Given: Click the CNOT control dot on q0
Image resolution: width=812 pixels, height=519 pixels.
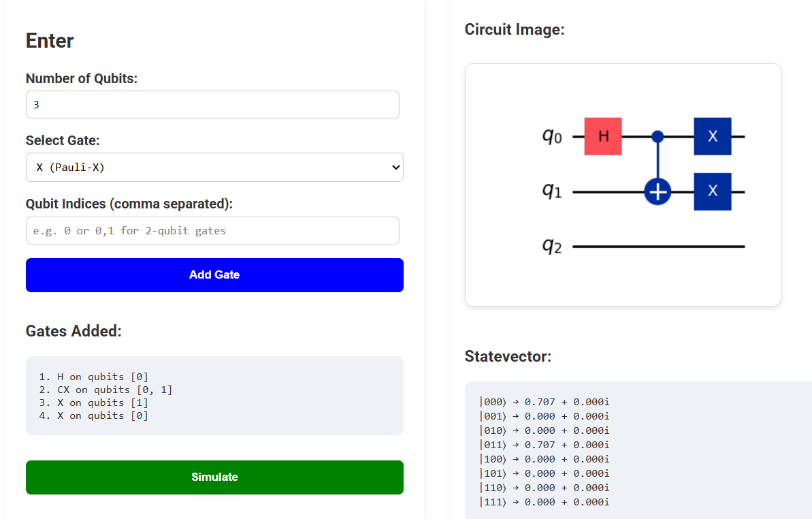Looking at the screenshot, I should click(x=657, y=136).
